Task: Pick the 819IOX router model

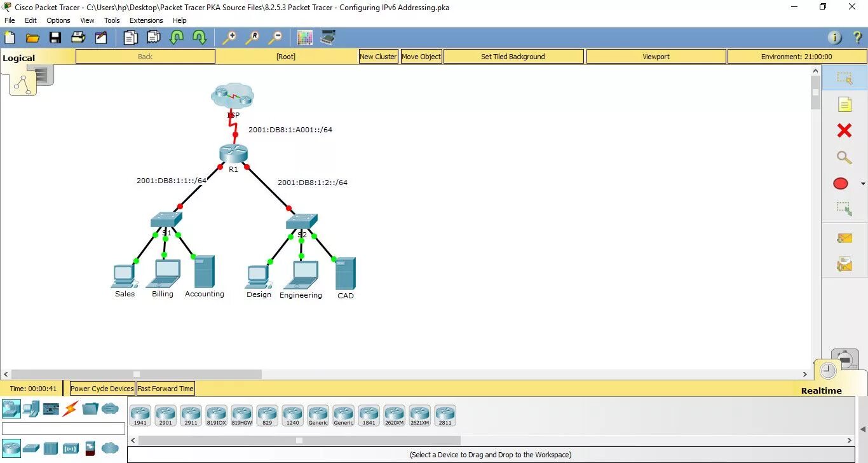Action: [x=217, y=415]
